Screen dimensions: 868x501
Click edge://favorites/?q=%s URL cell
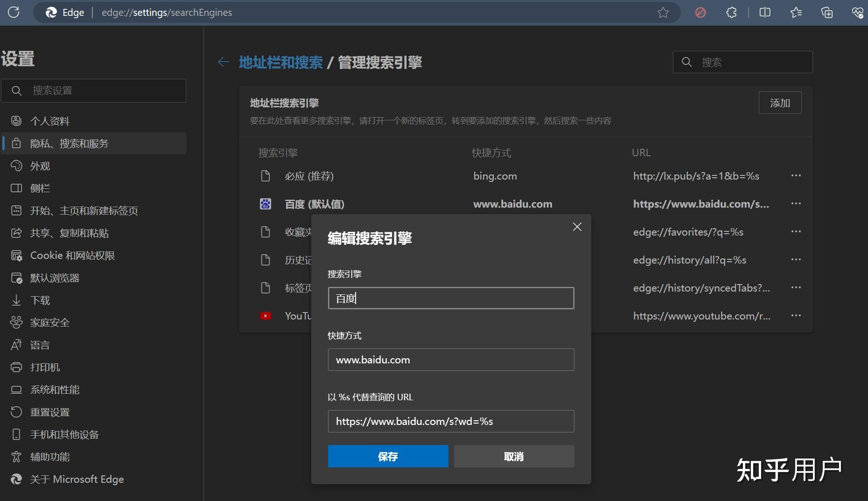click(x=688, y=232)
